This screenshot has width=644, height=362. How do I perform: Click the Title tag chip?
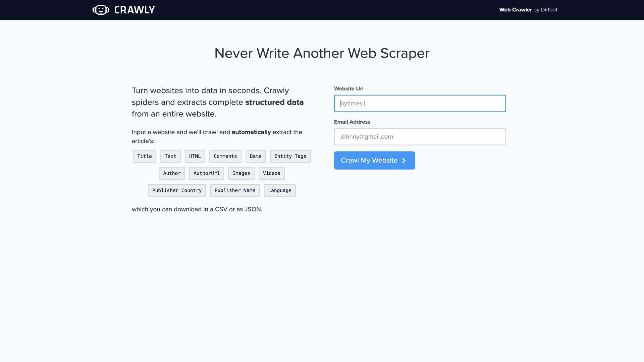pos(145,156)
